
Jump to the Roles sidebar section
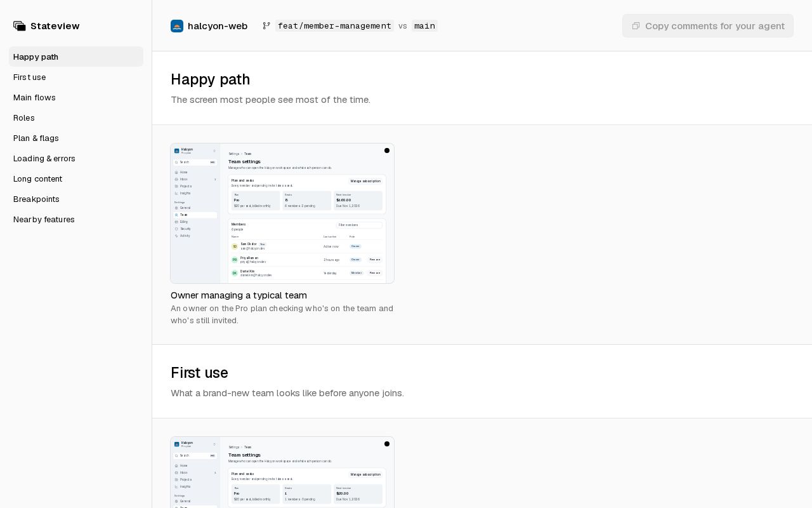76,117
